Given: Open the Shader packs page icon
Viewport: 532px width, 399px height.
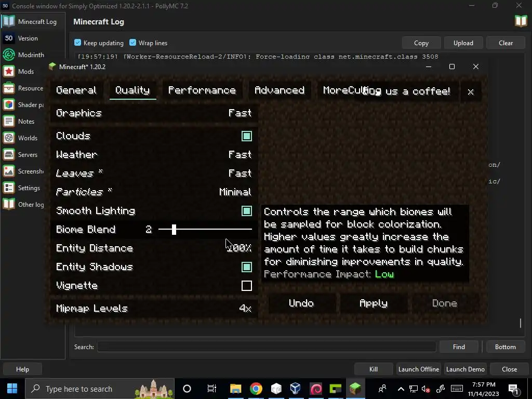Looking at the screenshot, I should [x=9, y=105].
